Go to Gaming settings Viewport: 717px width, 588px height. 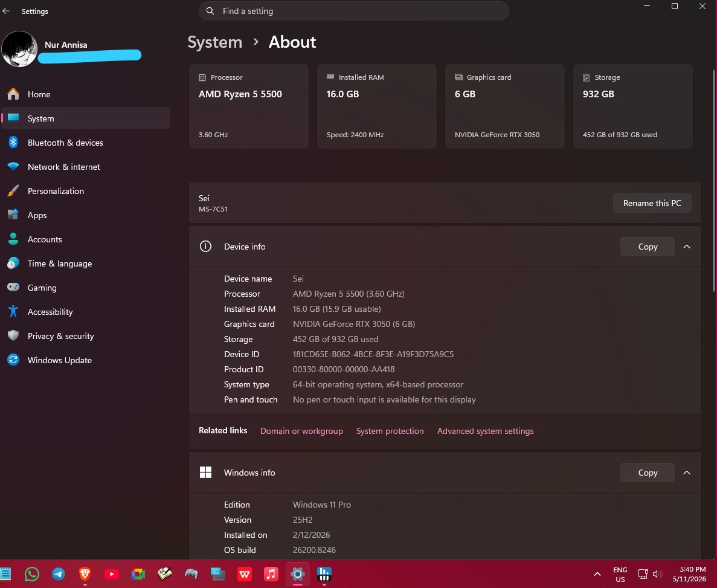pyautogui.click(x=86, y=288)
